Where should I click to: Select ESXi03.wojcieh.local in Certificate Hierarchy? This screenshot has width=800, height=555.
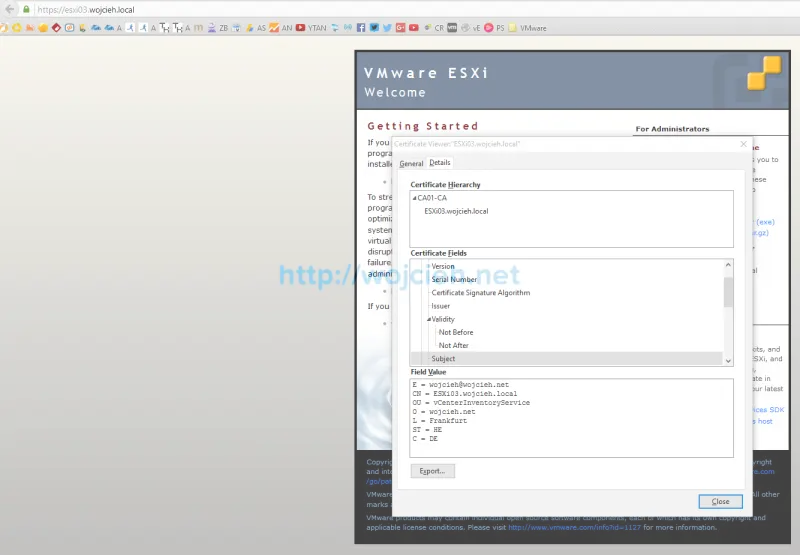[x=456, y=211]
